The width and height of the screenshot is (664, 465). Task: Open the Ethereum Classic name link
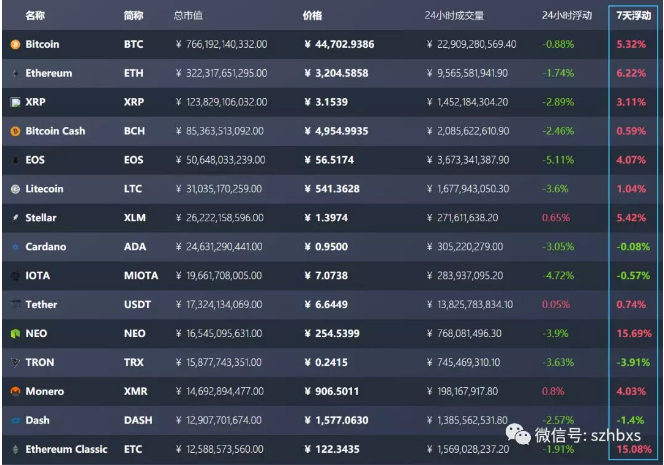tap(66, 449)
